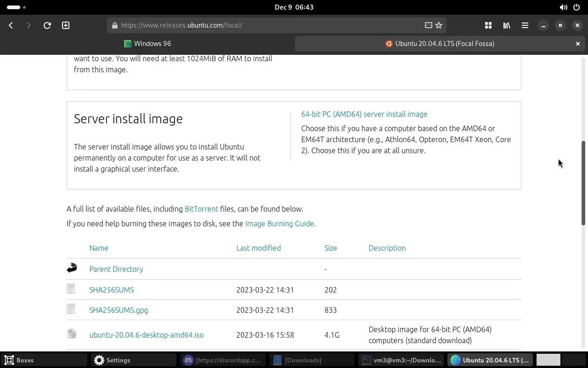Download the SHA256SUMS.gpg file

click(119, 310)
